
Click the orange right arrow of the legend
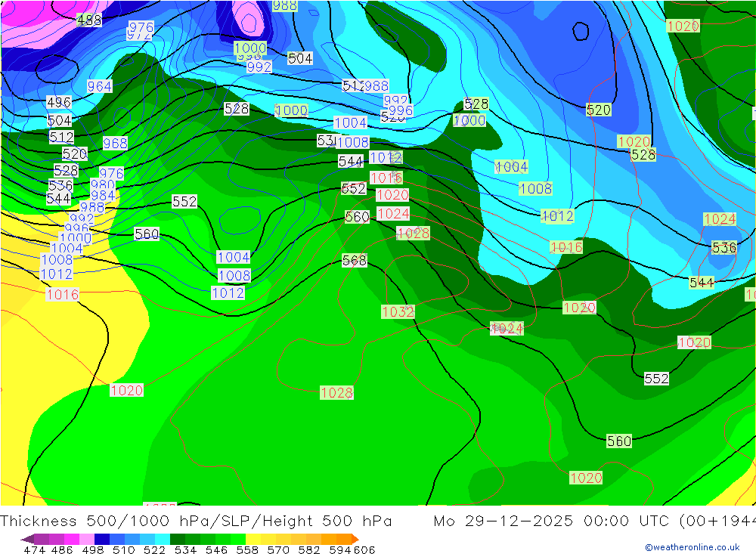point(355,539)
